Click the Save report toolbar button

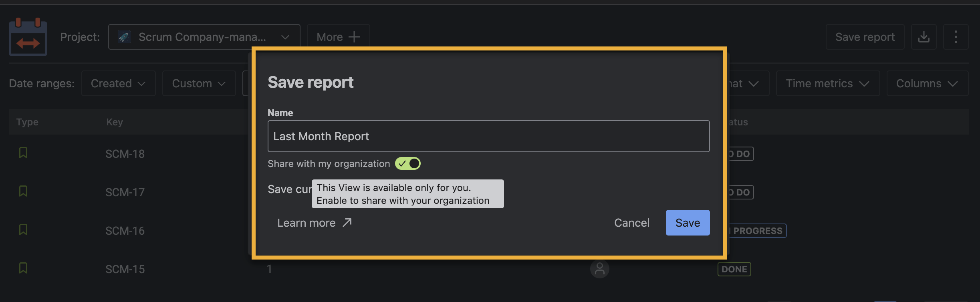point(865,37)
